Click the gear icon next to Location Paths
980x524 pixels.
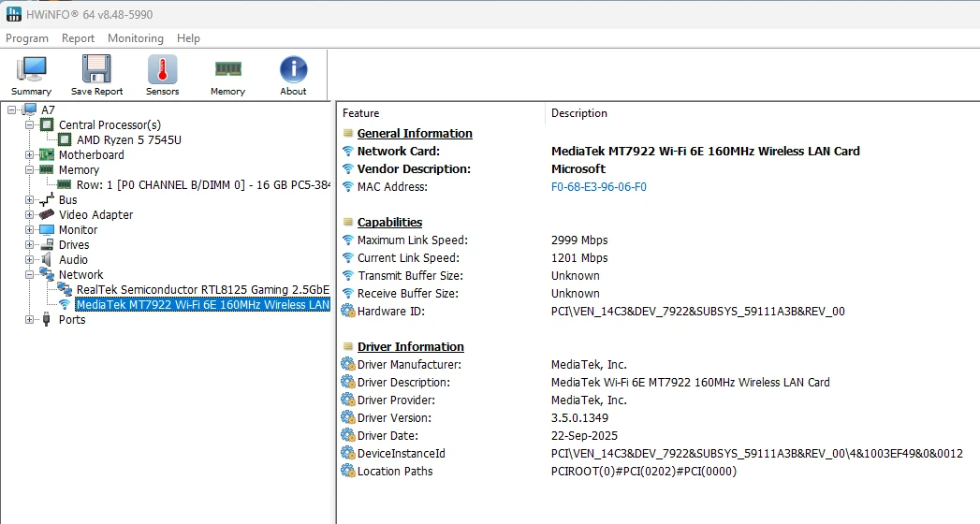[x=348, y=471]
